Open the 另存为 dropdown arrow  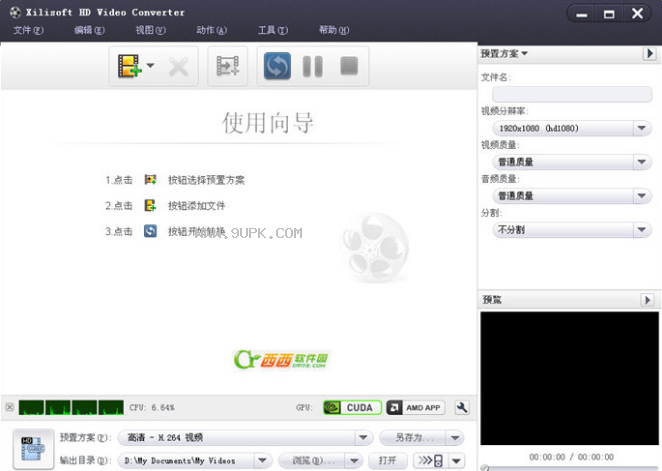[x=455, y=438]
